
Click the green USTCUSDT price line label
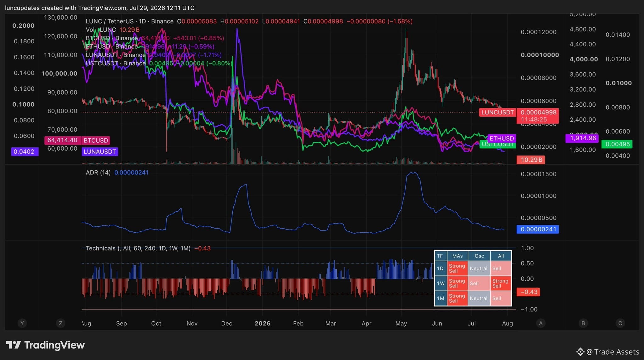[497, 144]
